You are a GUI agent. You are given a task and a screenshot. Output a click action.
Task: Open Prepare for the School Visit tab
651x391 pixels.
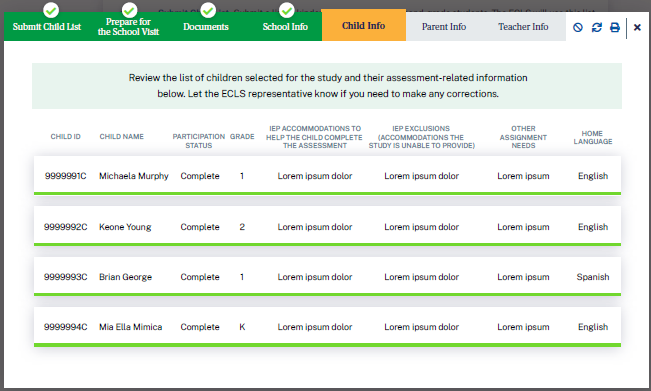pyautogui.click(x=128, y=27)
